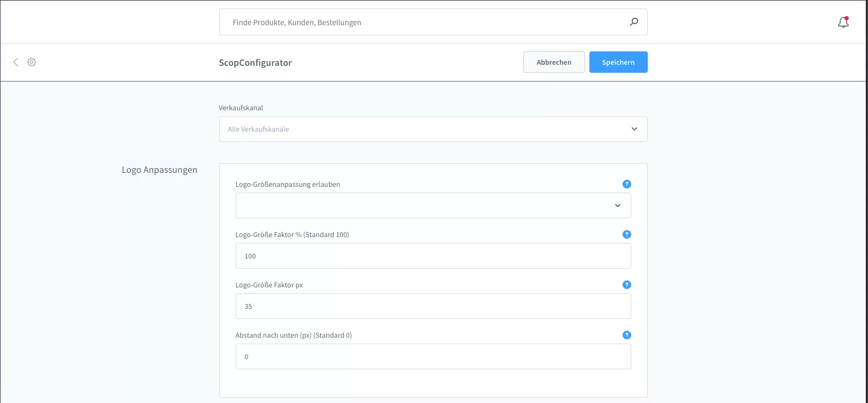Save changes with the Speichern button
The height and width of the screenshot is (403, 868).
pyautogui.click(x=618, y=62)
